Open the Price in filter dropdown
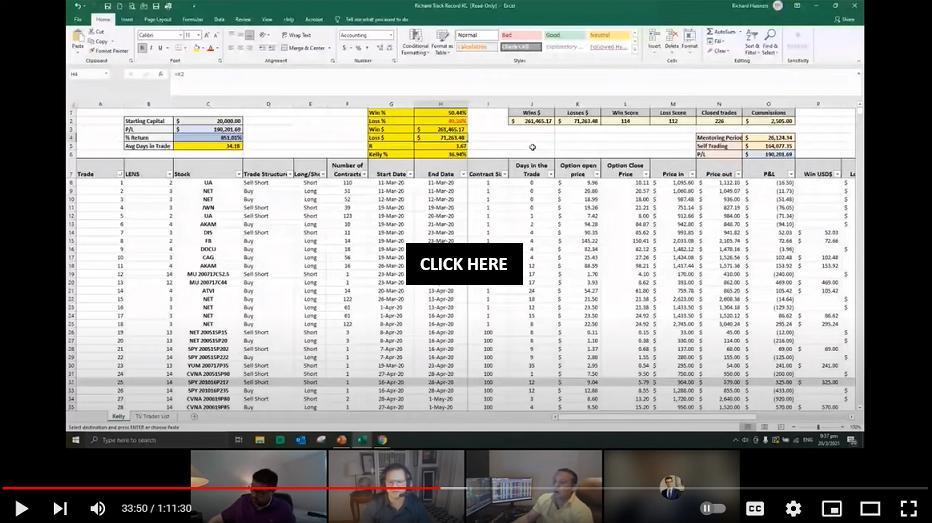This screenshot has width=932, height=523. click(x=692, y=174)
